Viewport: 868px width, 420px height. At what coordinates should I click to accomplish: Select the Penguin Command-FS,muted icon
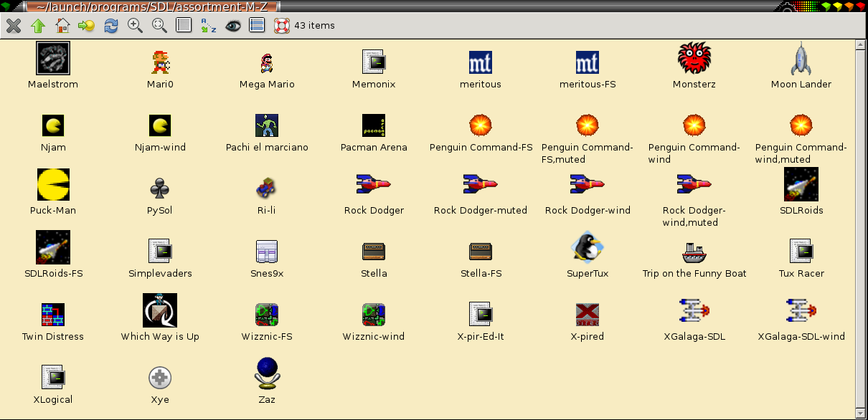click(x=588, y=125)
